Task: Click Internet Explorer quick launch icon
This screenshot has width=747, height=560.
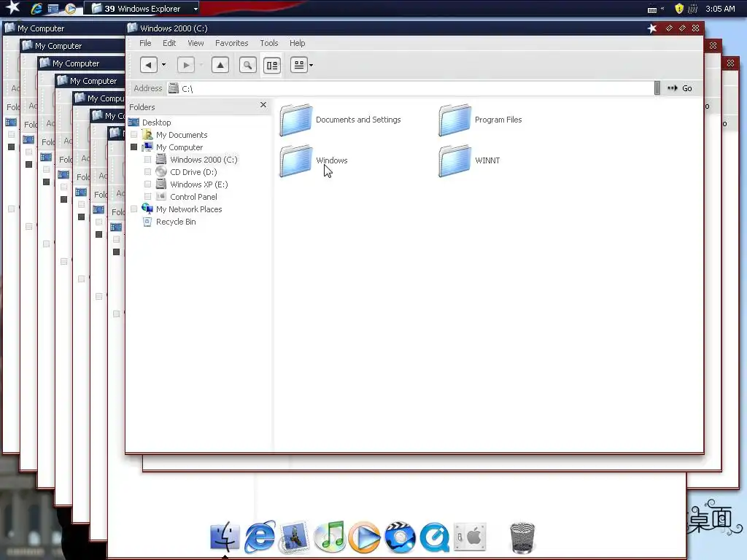Action: (36, 9)
